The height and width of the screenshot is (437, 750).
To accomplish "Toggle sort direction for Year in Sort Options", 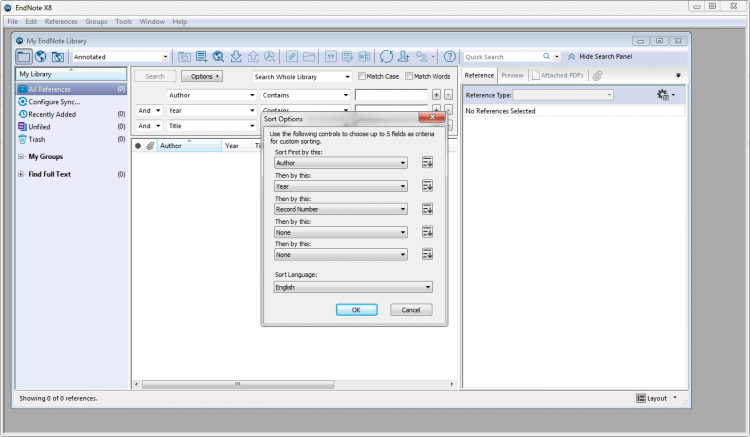I will (x=427, y=186).
